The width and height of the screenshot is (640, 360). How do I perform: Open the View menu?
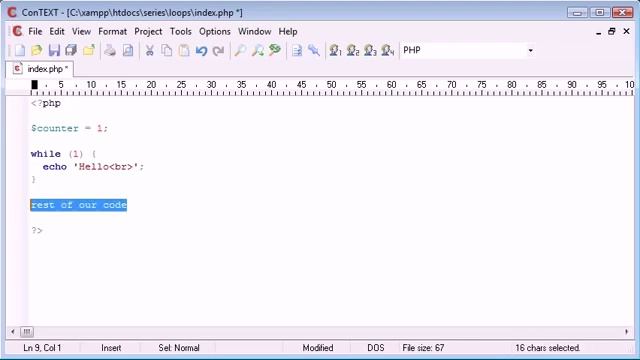[x=81, y=31]
